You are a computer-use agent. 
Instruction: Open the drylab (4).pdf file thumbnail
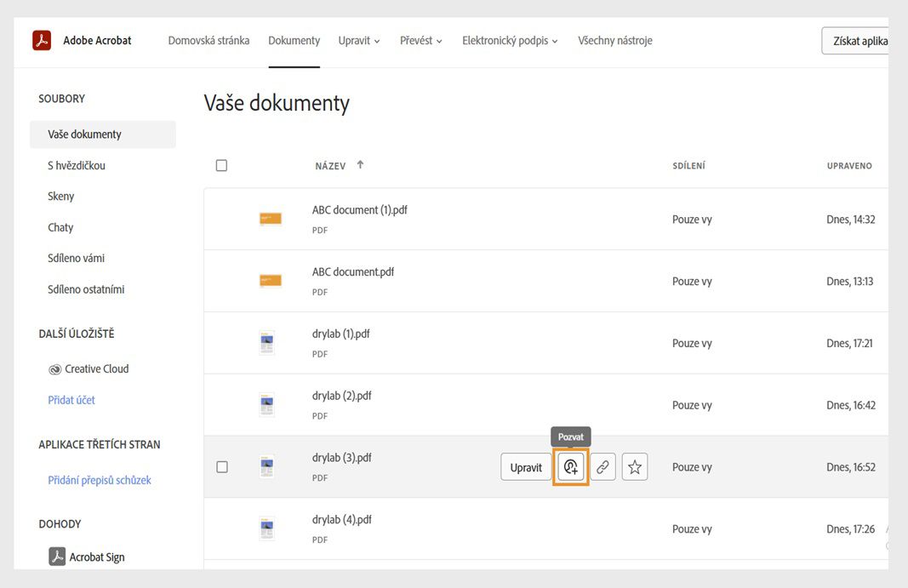pos(267,528)
